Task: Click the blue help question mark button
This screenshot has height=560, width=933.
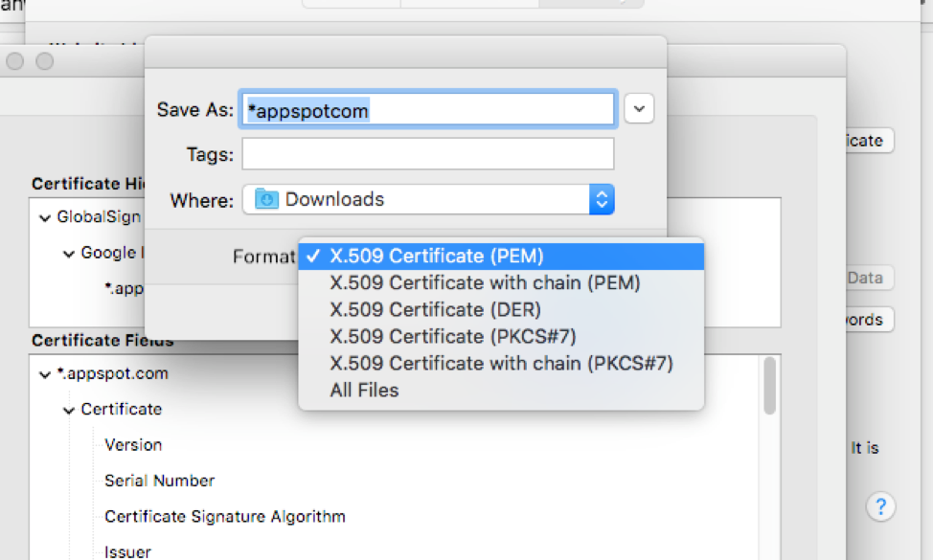Action: point(880,506)
